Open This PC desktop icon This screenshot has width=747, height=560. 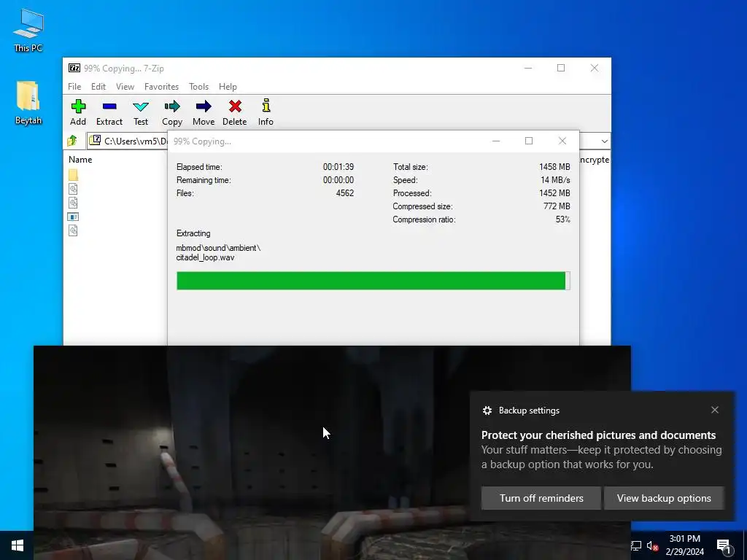tap(28, 30)
